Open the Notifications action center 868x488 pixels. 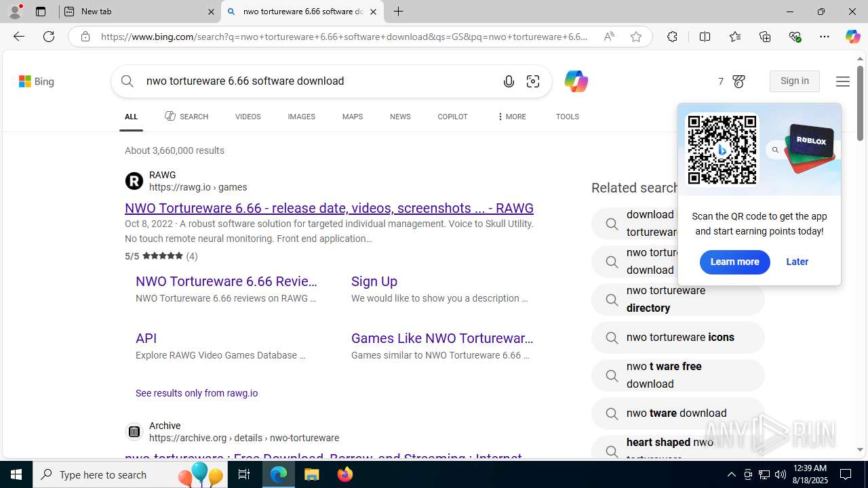(x=846, y=474)
